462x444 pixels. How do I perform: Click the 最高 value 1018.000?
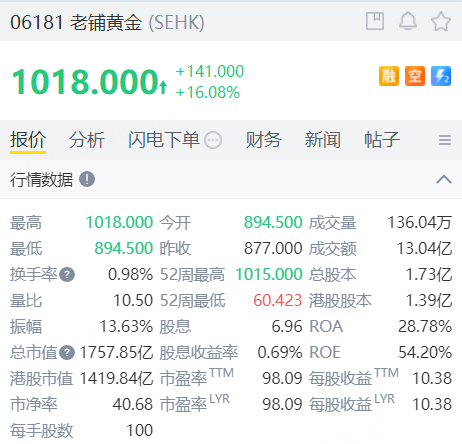tap(119, 222)
